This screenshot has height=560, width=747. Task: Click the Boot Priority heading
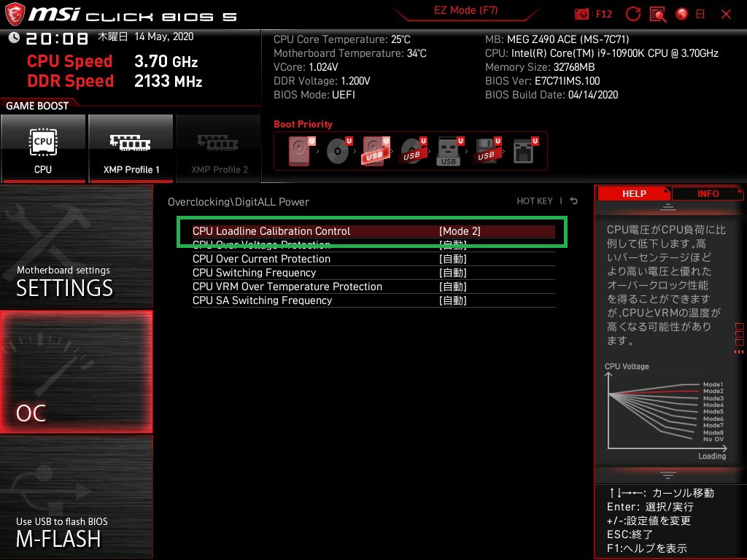(x=303, y=124)
